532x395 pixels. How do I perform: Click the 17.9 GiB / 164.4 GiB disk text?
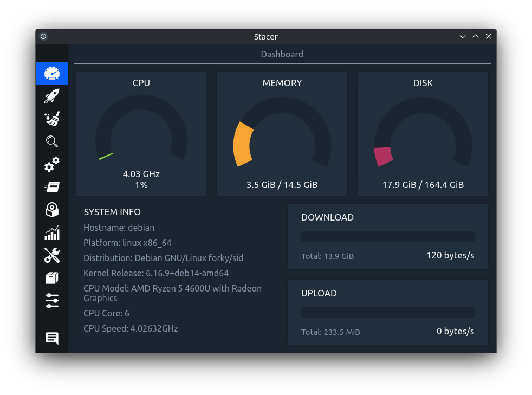(423, 185)
